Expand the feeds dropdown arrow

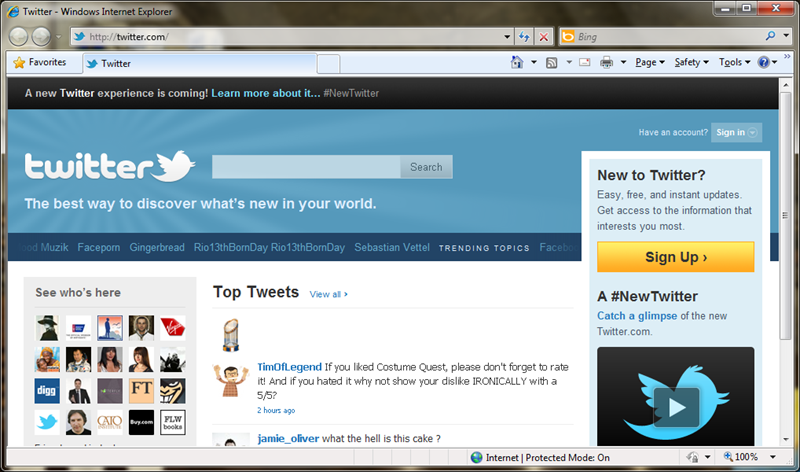pos(569,62)
